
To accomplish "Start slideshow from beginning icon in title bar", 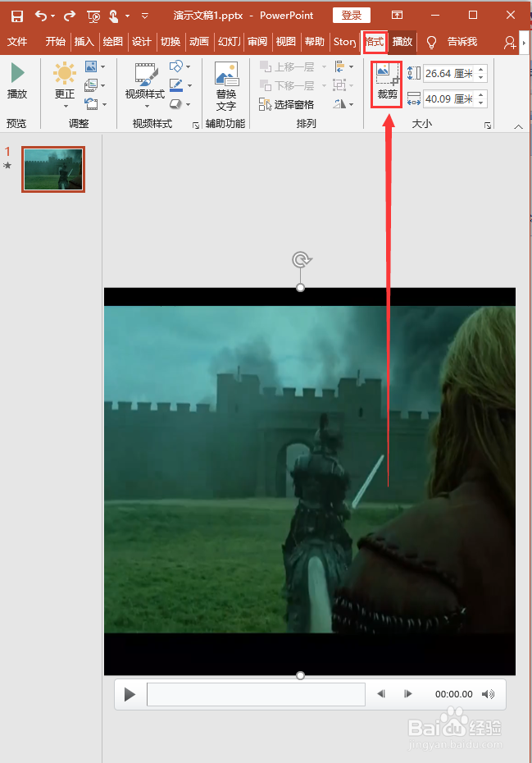I will point(93,17).
